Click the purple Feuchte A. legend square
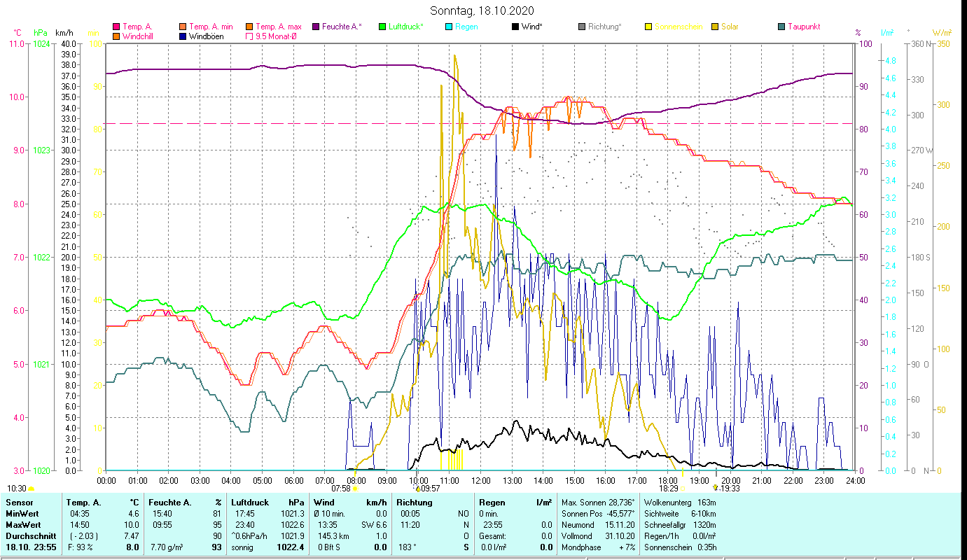The height and width of the screenshot is (560, 967). click(x=316, y=27)
